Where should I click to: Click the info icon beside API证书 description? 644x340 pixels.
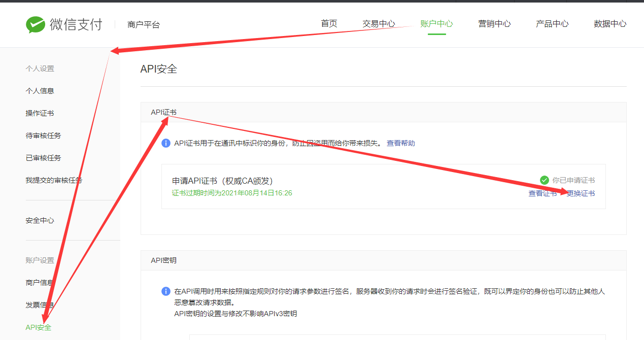click(x=165, y=143)
